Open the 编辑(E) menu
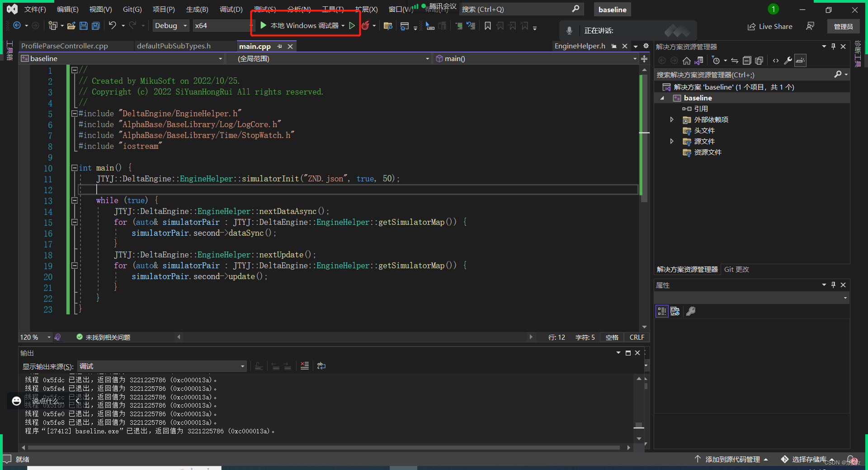Screen dimensions: 868x470 [x=67, y=9]
